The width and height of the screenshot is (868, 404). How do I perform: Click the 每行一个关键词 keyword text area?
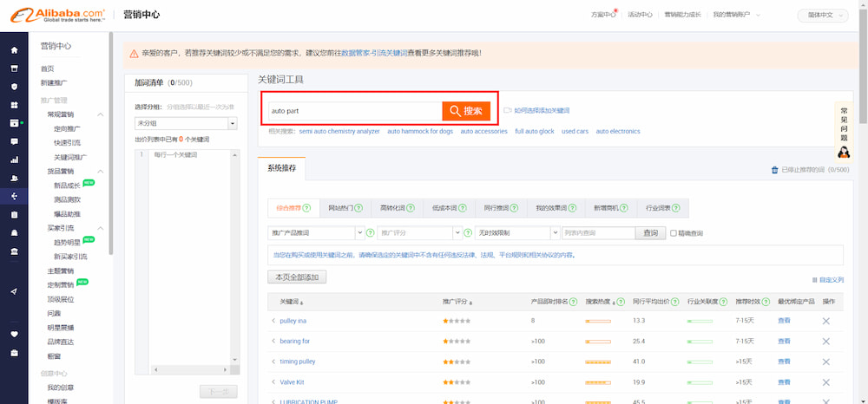[x=189, y=257]
